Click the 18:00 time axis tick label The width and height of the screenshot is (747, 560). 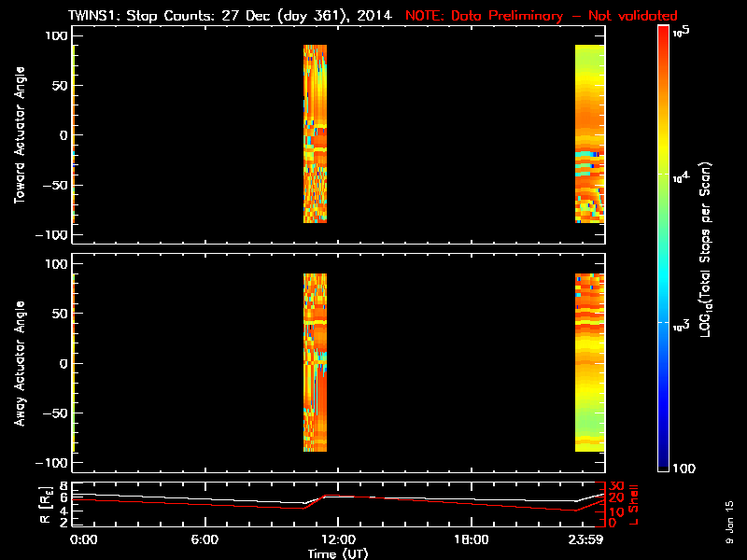click(x=471, y=540)
